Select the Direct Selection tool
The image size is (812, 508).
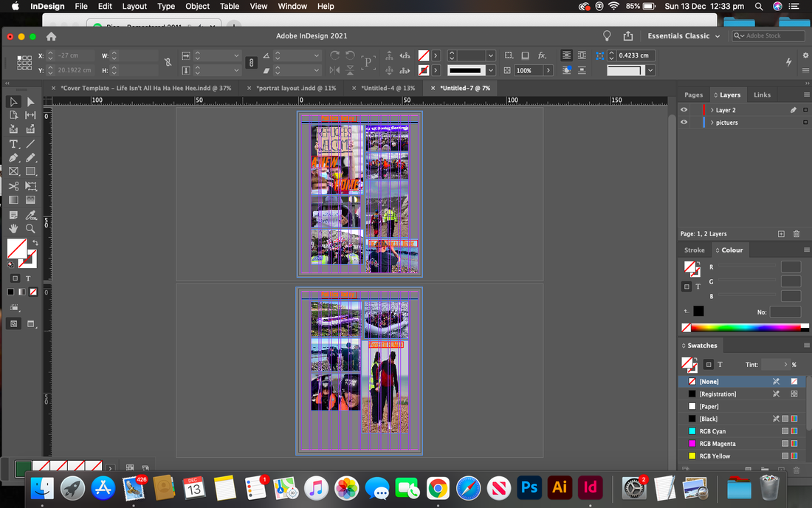[30, 102]
